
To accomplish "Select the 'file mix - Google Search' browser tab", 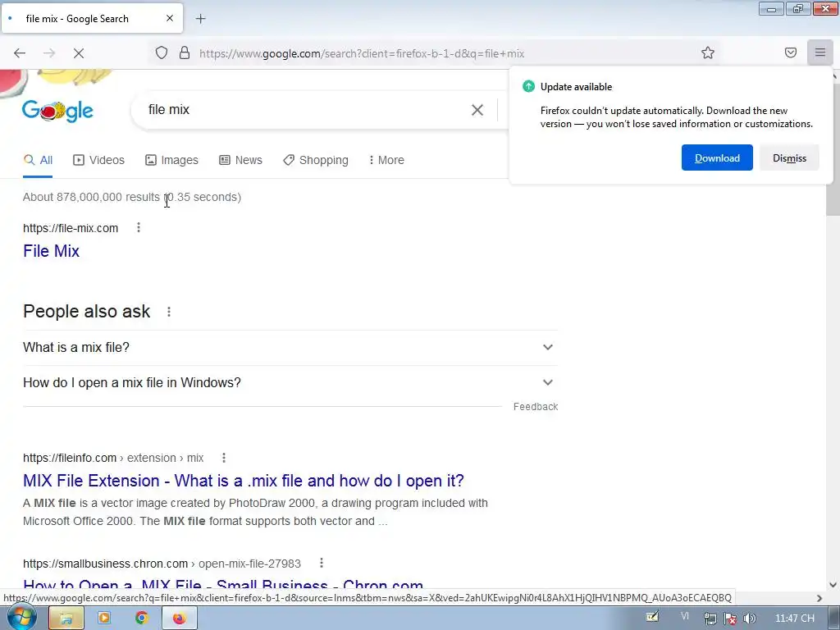I will point(92,18).
